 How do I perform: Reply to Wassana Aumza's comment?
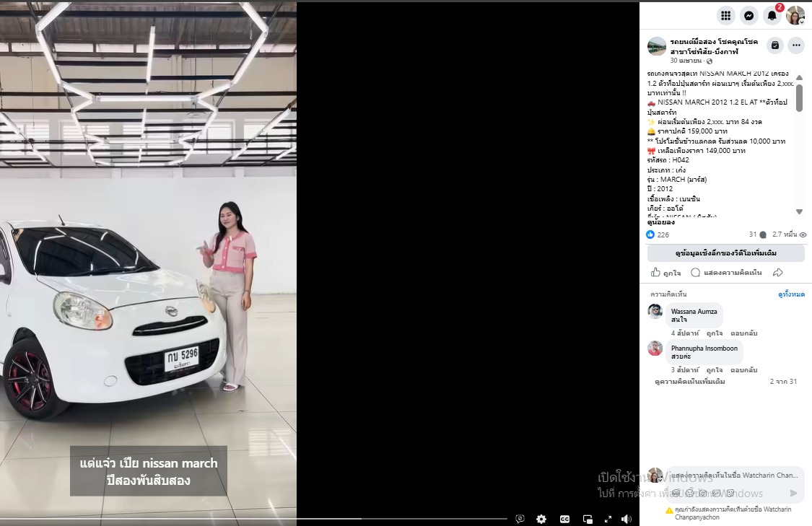(743, 333)
